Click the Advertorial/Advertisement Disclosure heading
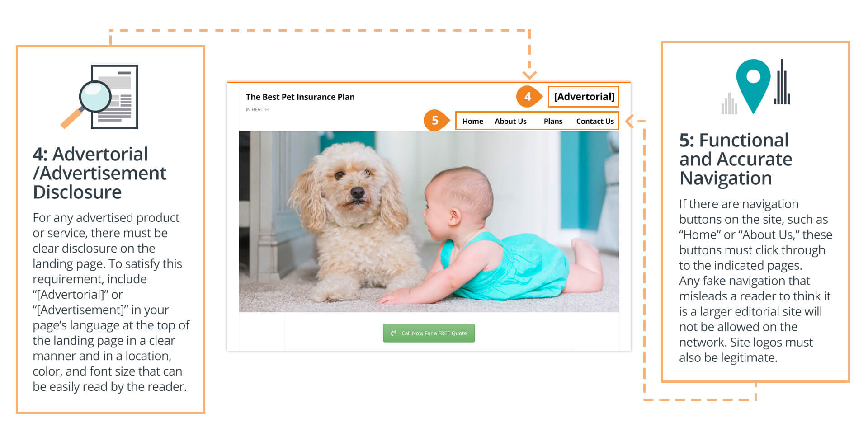Viewport: 868px width, 446px height. (99, 173)
